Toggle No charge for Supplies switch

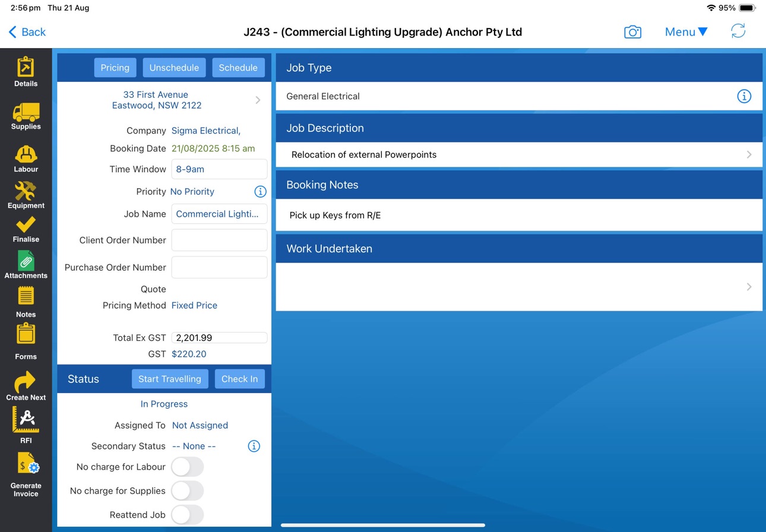188,490
